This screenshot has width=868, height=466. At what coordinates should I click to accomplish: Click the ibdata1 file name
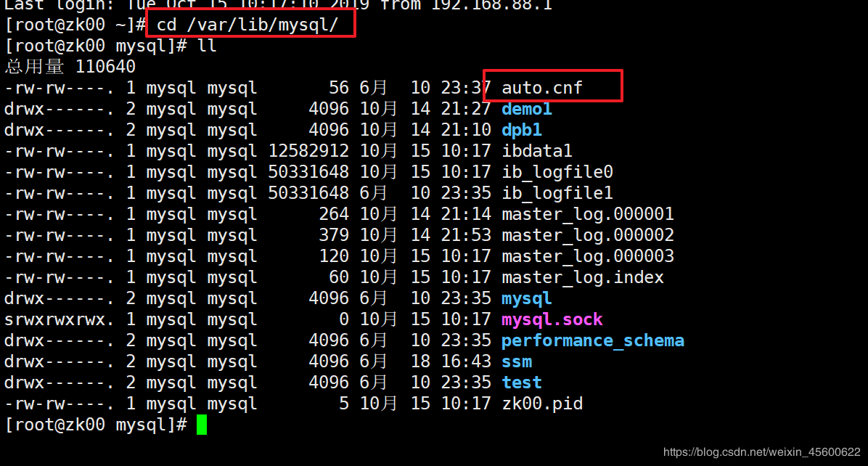536,150
